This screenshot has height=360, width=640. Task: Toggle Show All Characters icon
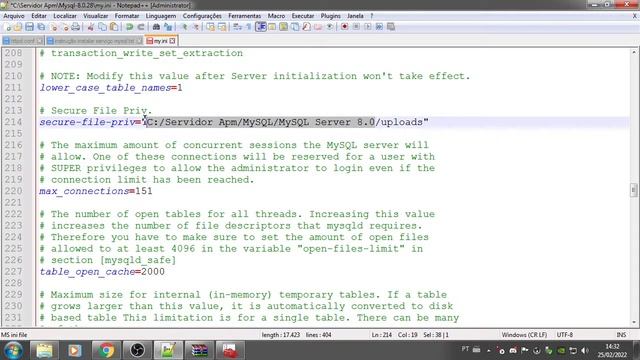coord(248,27)
